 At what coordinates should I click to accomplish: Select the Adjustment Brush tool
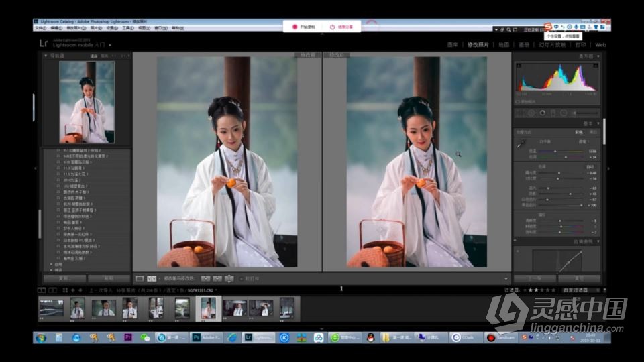585,113
